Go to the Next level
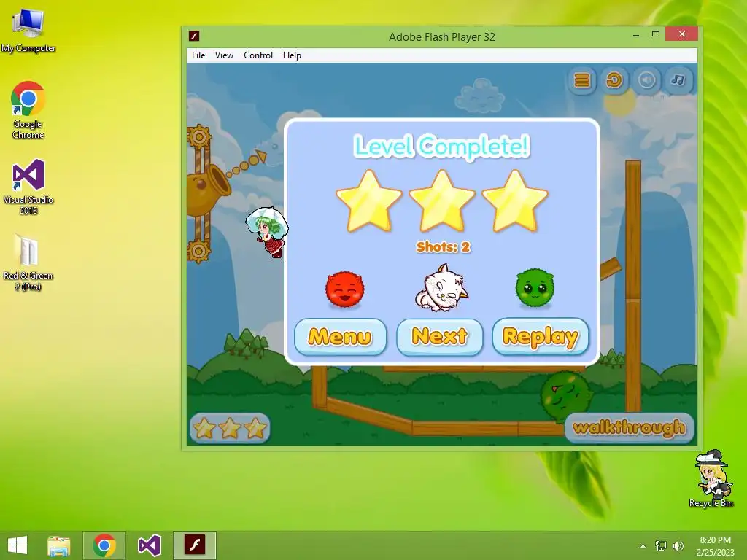The image size is (747, 560). point(439,337)
